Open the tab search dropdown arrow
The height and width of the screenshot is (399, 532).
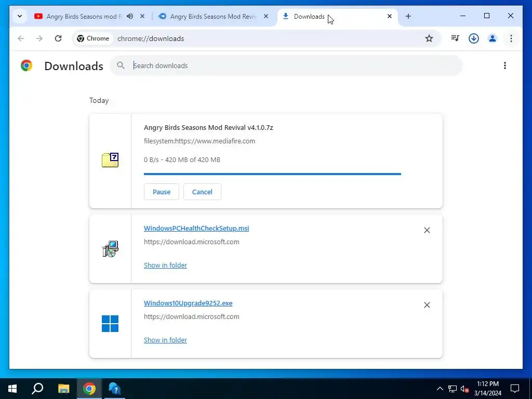[x=20, y=16]
